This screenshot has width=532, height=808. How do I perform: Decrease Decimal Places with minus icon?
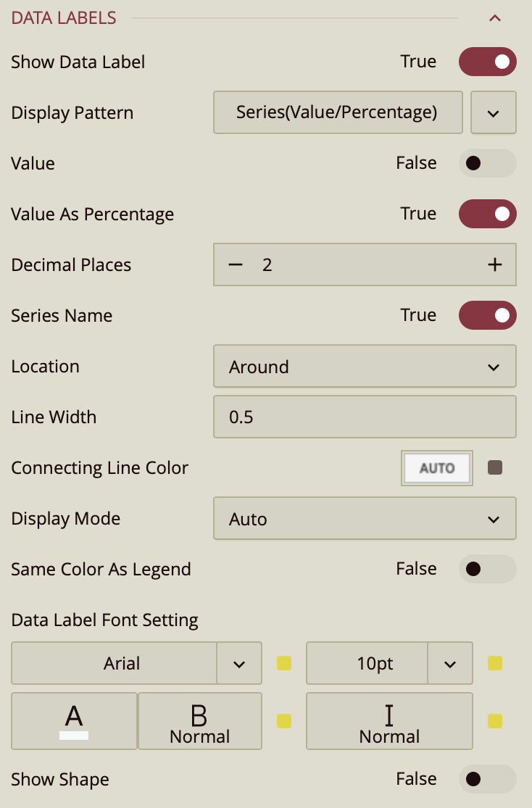tap(235, 265)
